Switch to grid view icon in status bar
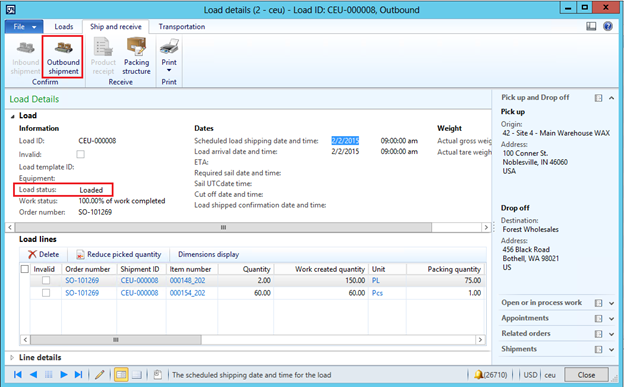This screenshot has width=624, height=387. pos(136,375)
